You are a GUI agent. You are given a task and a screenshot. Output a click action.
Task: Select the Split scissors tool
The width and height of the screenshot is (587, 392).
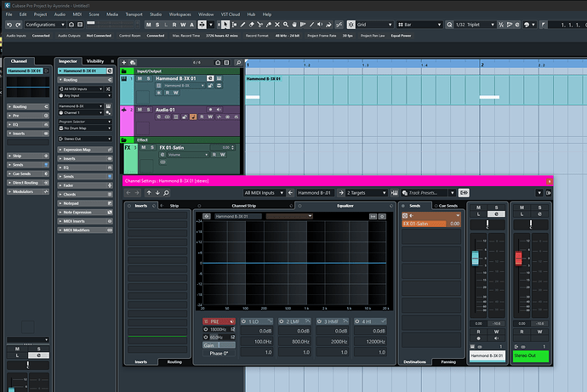pyautogui.click(x=259, y=25)
